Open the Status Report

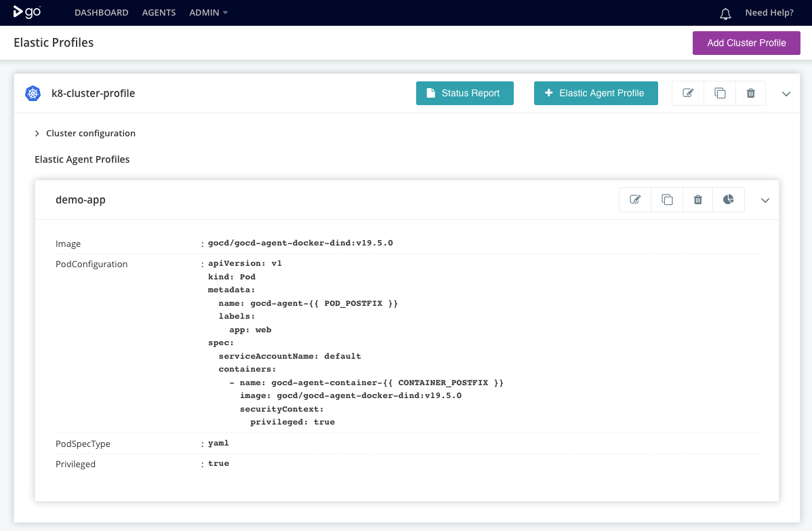point(464,93)
